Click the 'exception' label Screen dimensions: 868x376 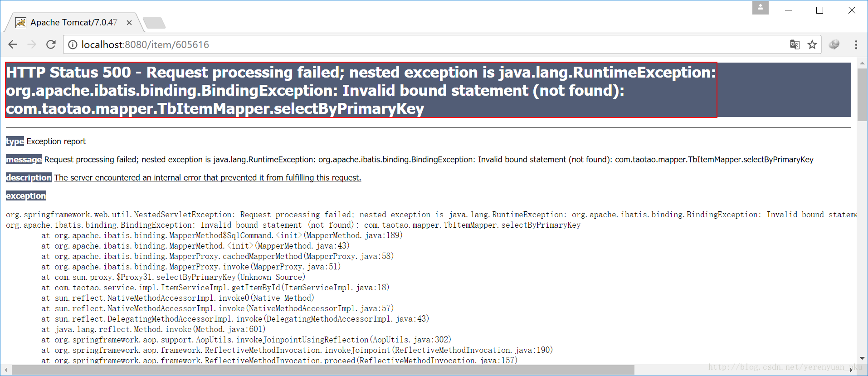pyautogui.click(x=26, y=196)
